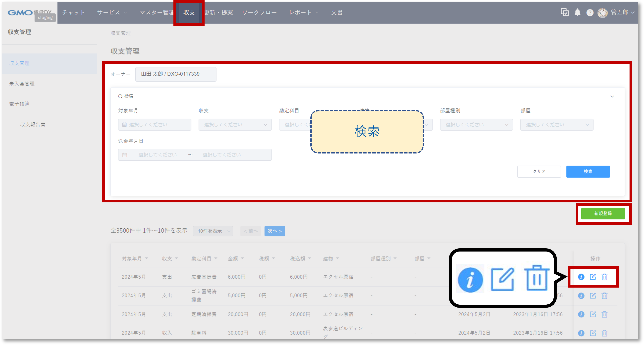Screen dimensions: 644x345
Task: Collapse the 検索 panel with its chevron
Action: (612, 96)
